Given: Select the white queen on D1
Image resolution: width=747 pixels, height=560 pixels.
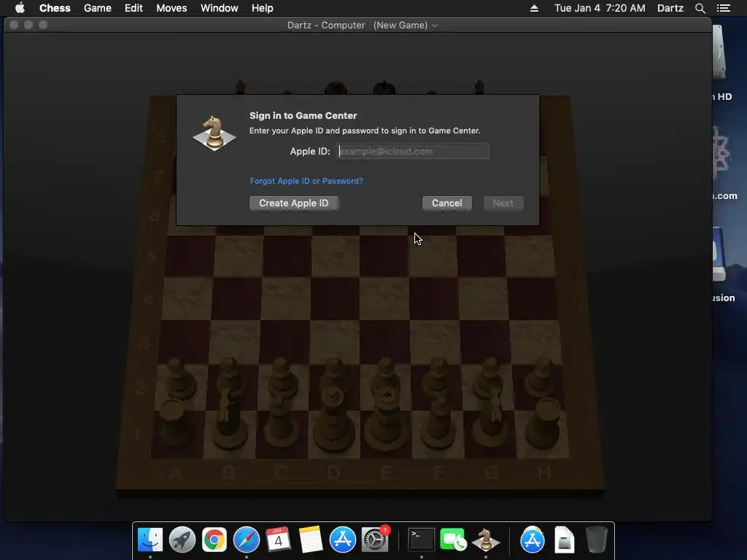Looking at the screenshot, I should click(x=333, y=419).
